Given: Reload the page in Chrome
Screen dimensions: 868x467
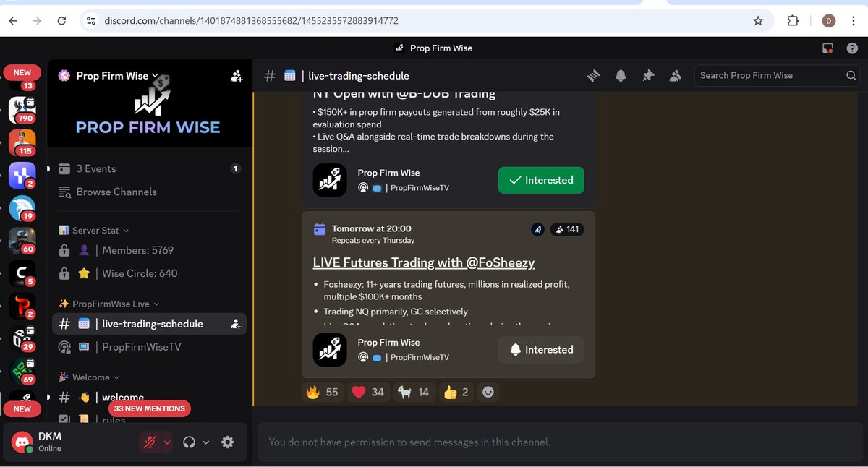Looking at the screenshot, I should (62, 21).
